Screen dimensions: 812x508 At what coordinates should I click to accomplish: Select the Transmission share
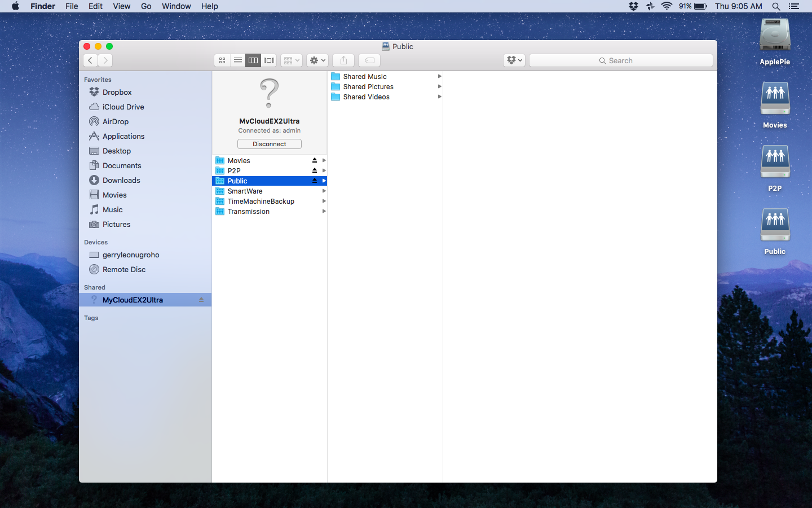point(270,211)
